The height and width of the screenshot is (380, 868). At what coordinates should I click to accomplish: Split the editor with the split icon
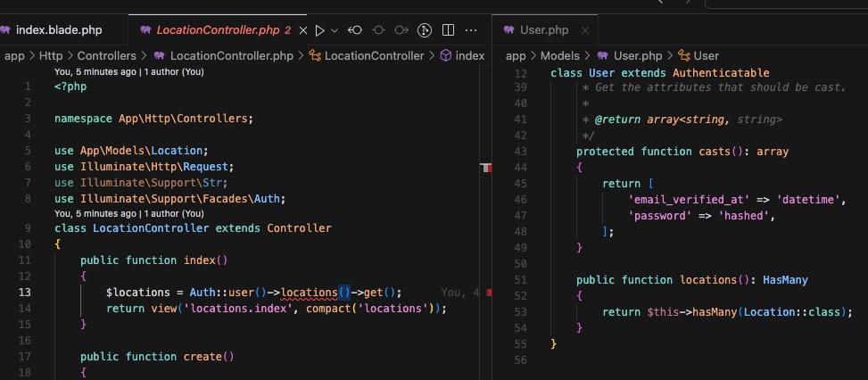pos(449,30)
